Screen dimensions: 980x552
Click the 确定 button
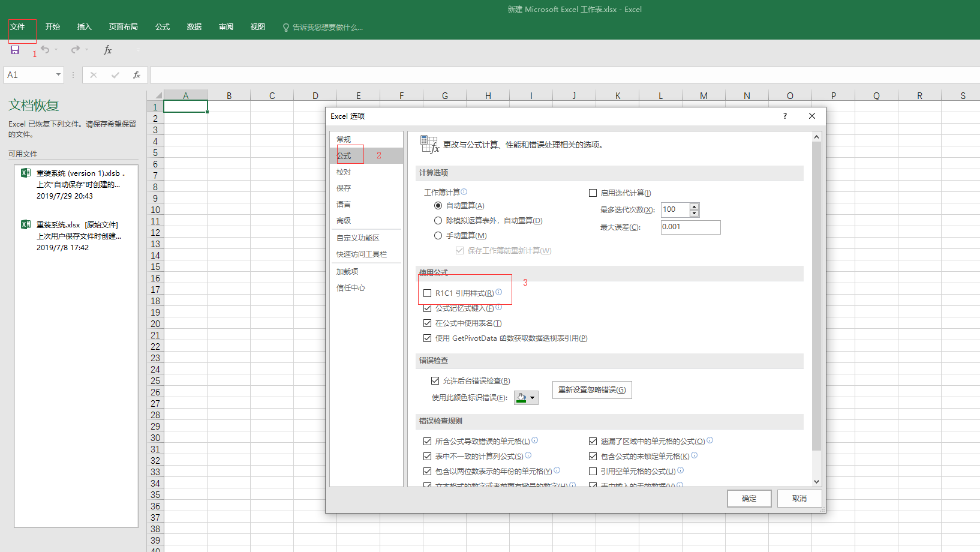point(748,499)
